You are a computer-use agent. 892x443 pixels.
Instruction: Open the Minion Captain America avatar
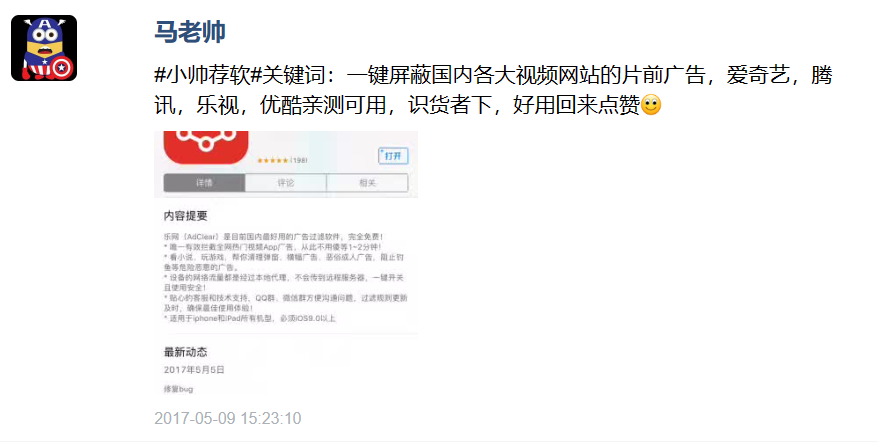[x=44, y=48]
